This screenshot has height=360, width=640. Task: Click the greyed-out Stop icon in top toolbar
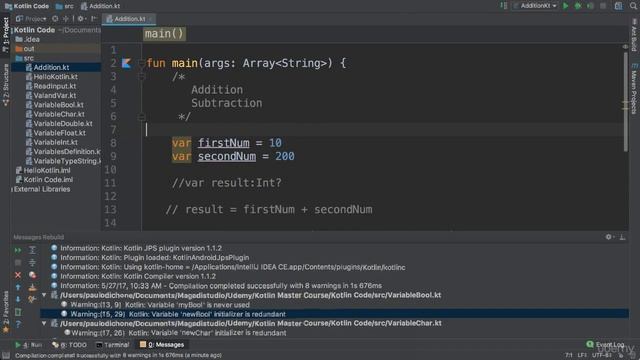(603, 6)
